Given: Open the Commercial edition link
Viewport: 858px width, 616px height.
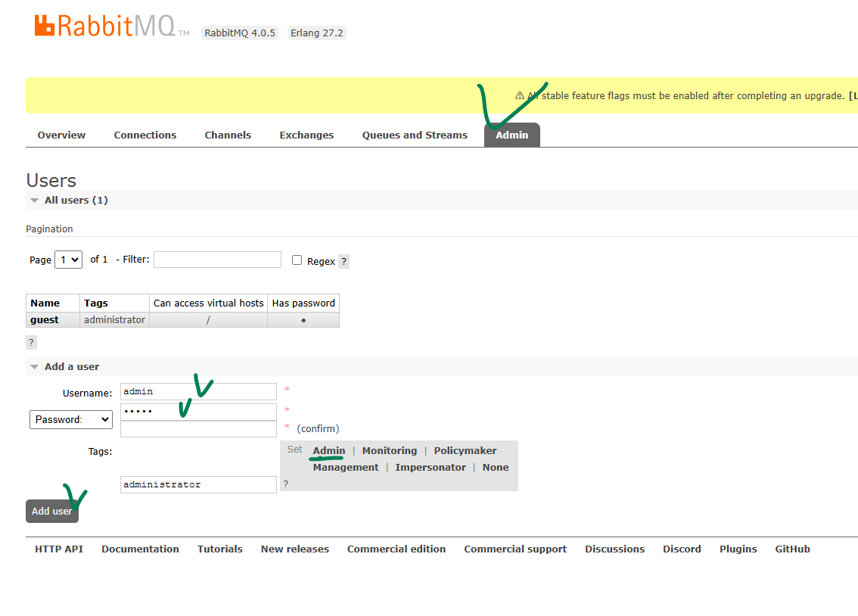Looking at the screenshot, I should (x=396, y=549).
